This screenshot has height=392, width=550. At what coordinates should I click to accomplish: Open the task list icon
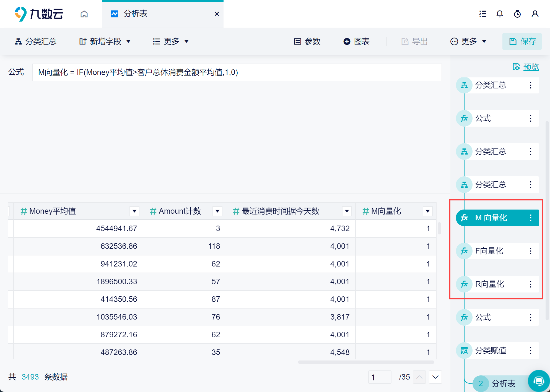482,14
